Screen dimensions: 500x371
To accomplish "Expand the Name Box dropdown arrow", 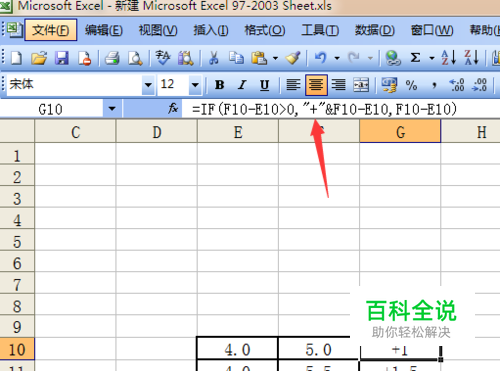I will [x=112, y=109].
